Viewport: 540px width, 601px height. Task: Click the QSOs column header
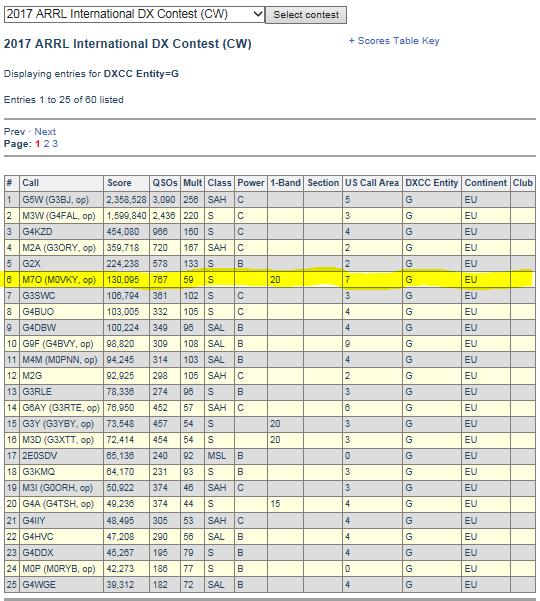click(x=165, y=183)
